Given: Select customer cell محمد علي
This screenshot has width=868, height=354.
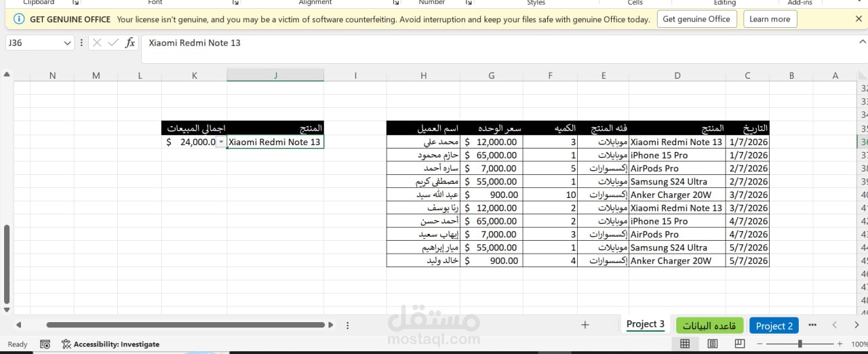Looking at the screenshot, I should 424,142.
